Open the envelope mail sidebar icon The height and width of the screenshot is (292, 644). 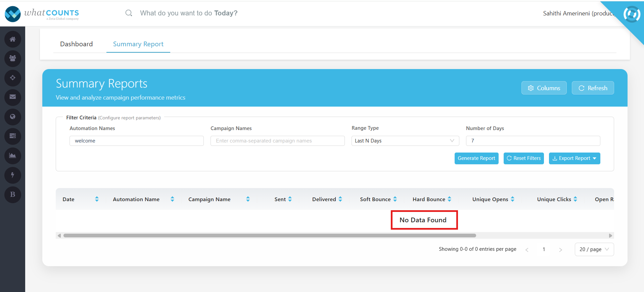pos(13,97)
